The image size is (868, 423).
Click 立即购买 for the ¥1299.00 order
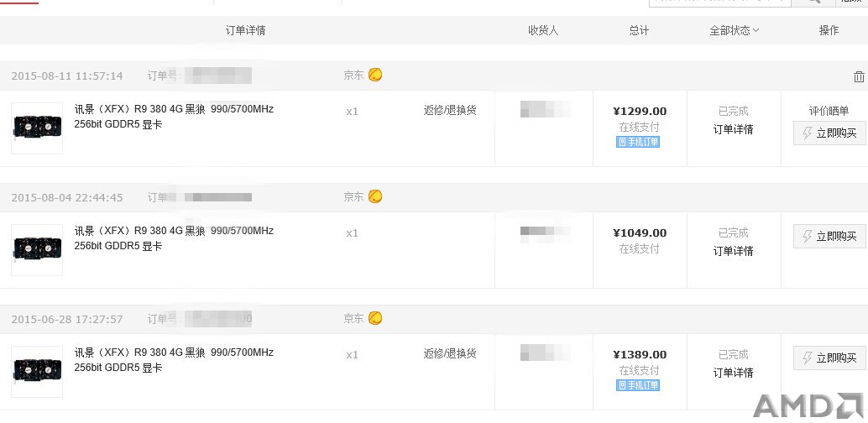point(829,133)
